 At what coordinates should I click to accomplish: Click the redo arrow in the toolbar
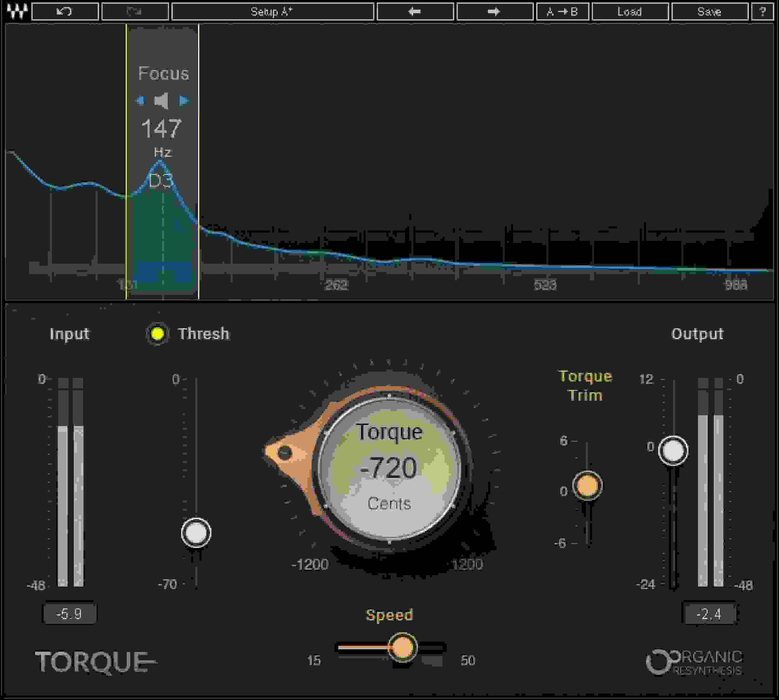(x=135, y=11)
